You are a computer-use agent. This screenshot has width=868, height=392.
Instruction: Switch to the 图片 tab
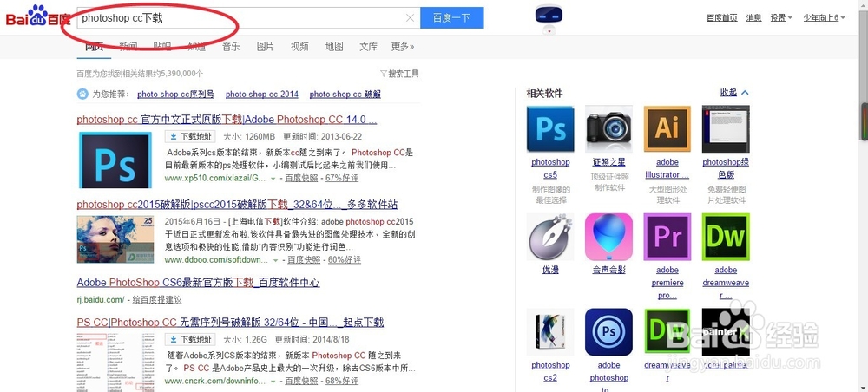(265, 47)
